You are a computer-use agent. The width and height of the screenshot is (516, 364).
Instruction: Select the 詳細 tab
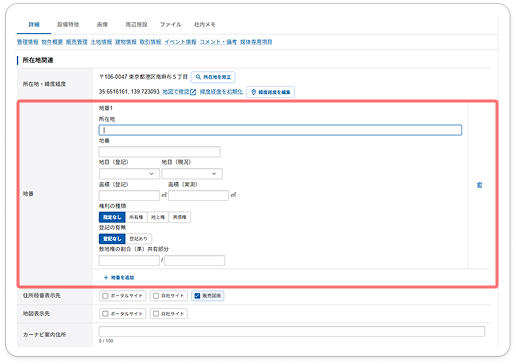point(34,25)
